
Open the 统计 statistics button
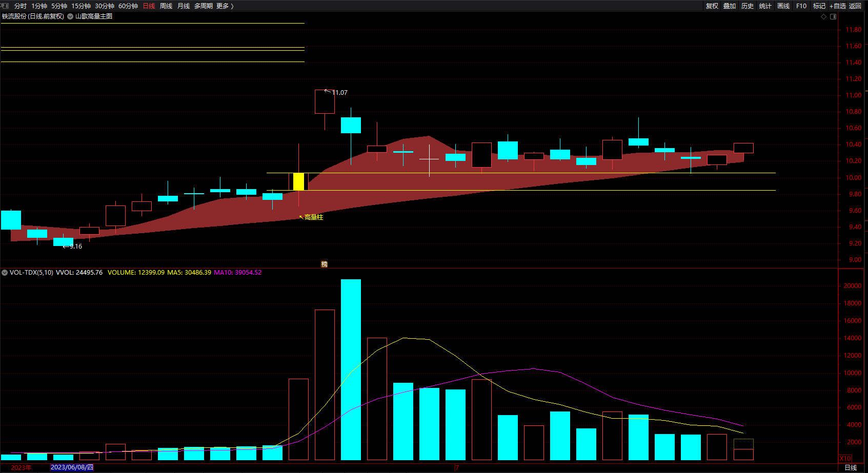pos(765,6)
